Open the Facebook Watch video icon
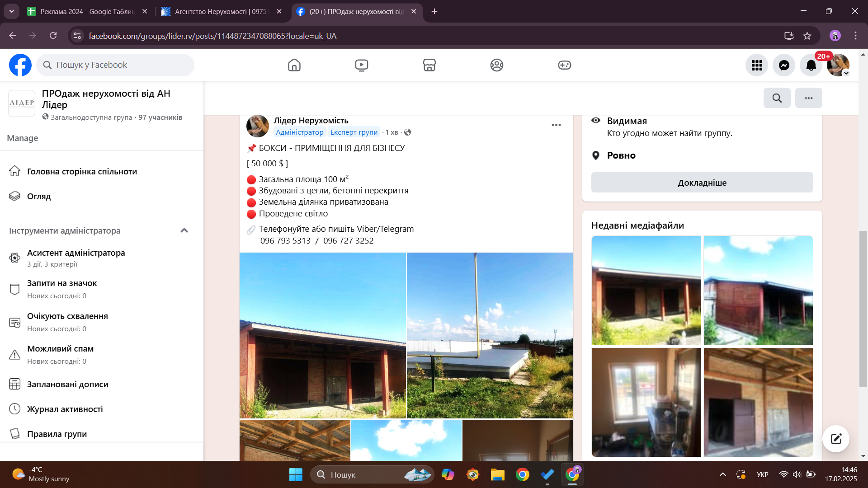The width and height of the screenshot is (868, 488). coord(361,65)
